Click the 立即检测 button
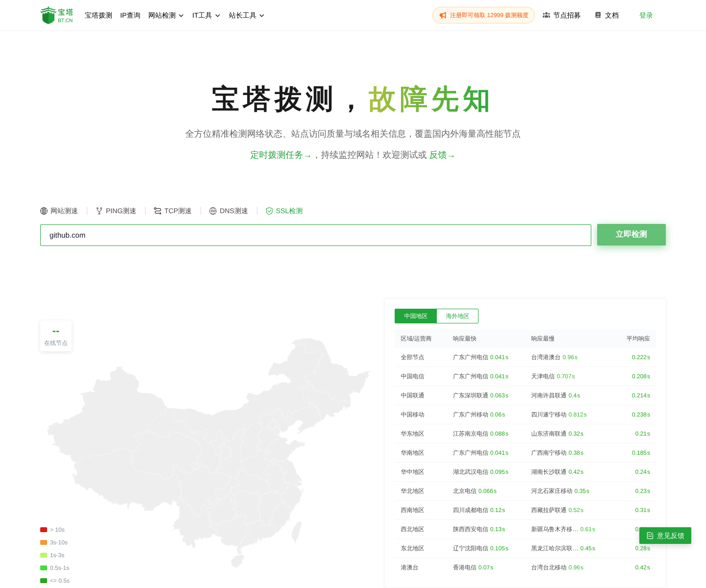706x588 pixels. [631, 235]
